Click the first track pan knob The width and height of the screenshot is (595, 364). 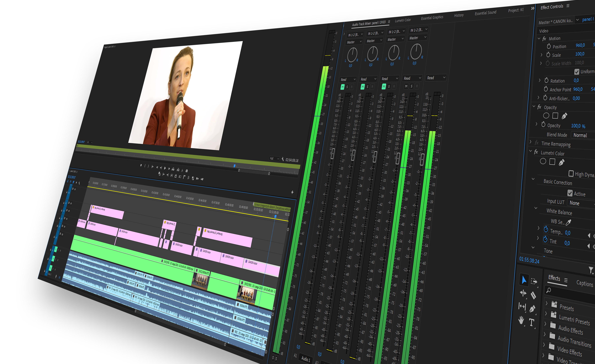pyautogui.click(x=352, y=55)
